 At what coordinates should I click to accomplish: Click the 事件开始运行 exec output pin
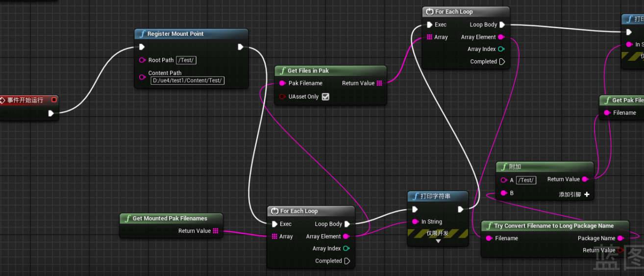pos(51,113)
